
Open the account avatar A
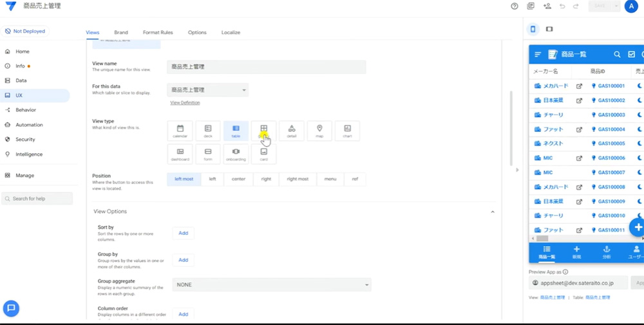point(631,6)
